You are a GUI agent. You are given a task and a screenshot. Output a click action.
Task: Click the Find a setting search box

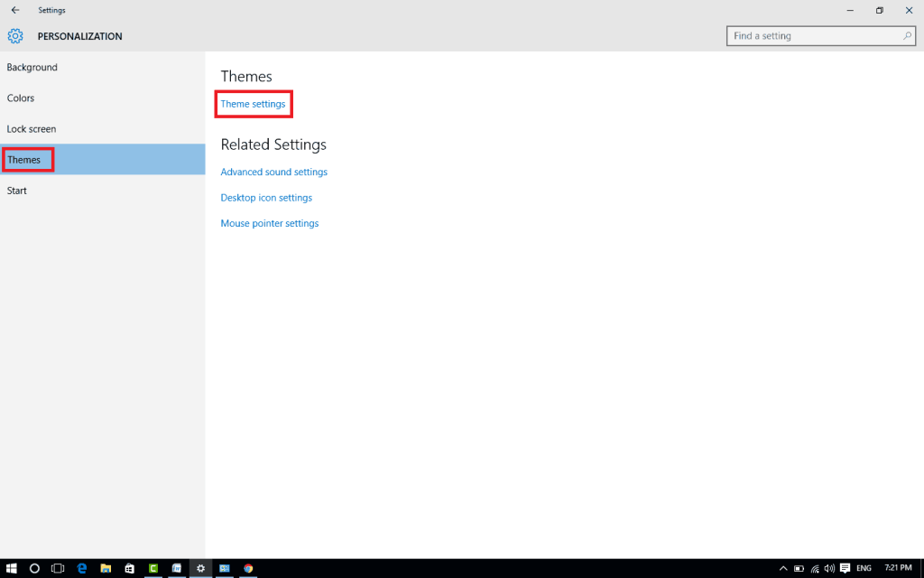click(817, 35)
